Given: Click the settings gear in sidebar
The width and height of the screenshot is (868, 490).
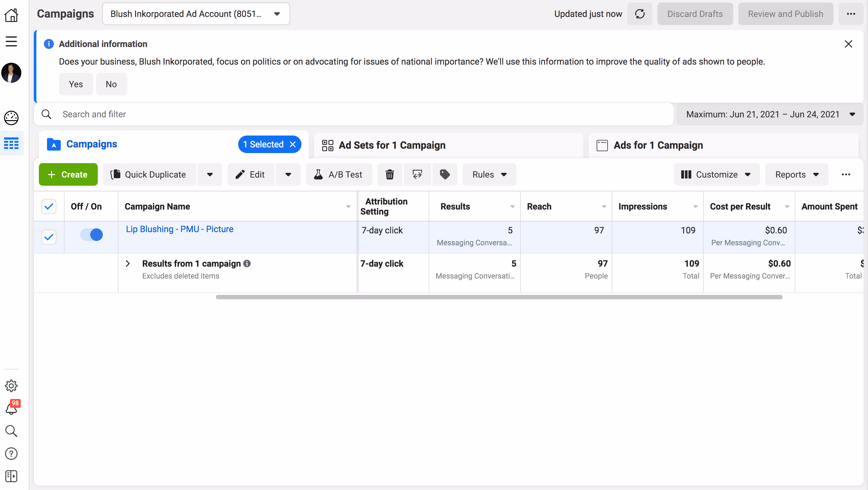Looking at the screenshot, I should 12,386.
